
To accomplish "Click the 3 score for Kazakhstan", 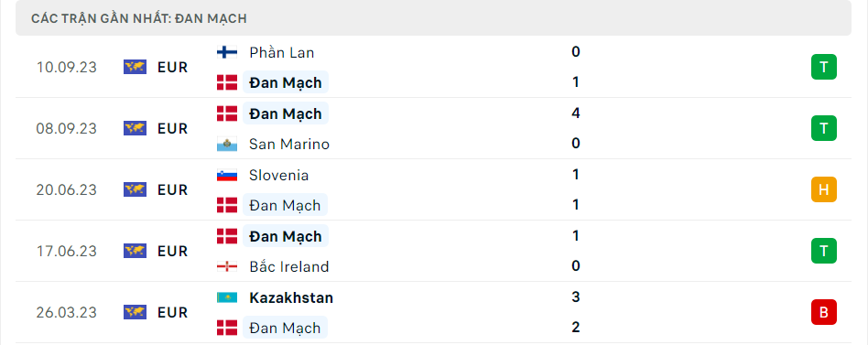I will pyautogui.click(x=576, y=297).
